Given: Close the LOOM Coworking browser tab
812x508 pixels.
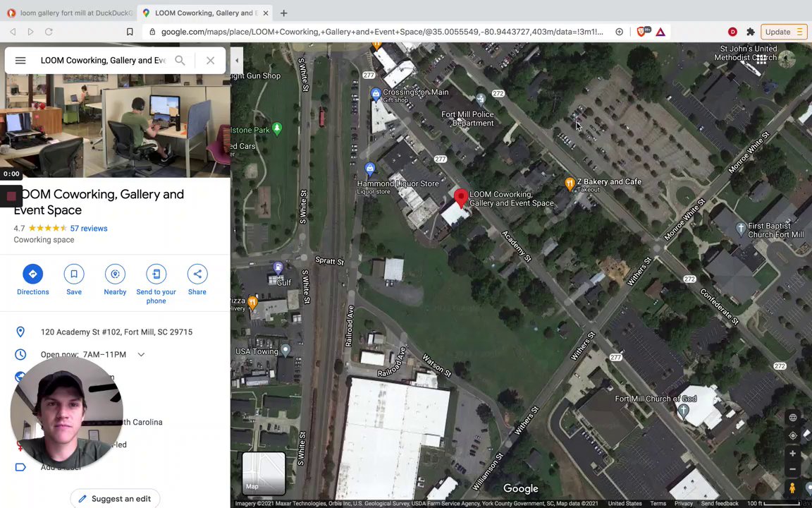Looking at the screenshot, I should click(x=265, y=13).
